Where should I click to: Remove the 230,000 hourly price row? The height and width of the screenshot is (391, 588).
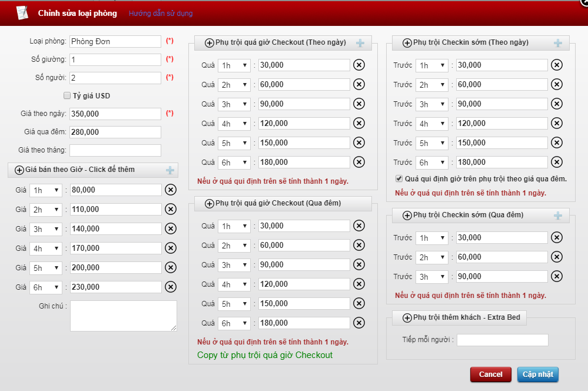[x=171, y=287]
